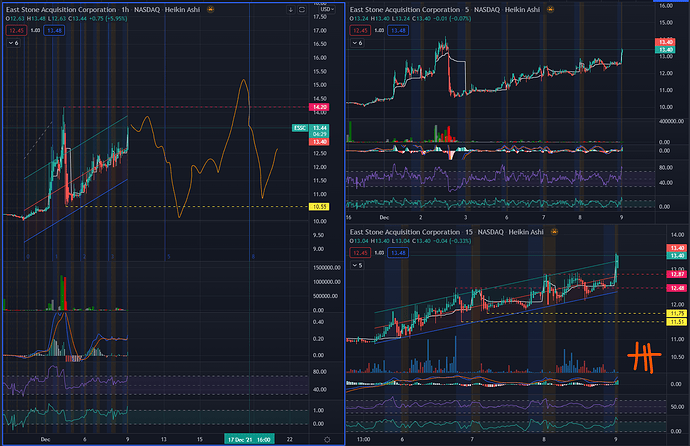Click the 17 Dec '21 16:00 time axis marker

249,439
